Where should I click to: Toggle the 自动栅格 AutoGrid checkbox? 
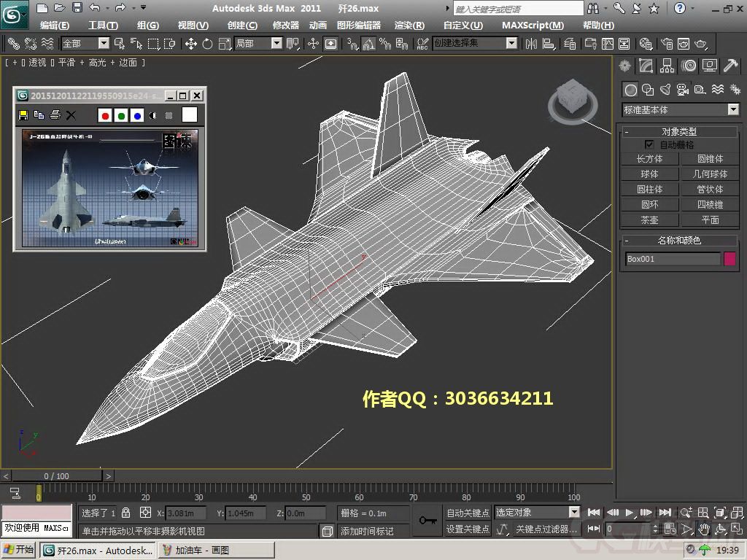pyautogui.click(x=649, y=145)
